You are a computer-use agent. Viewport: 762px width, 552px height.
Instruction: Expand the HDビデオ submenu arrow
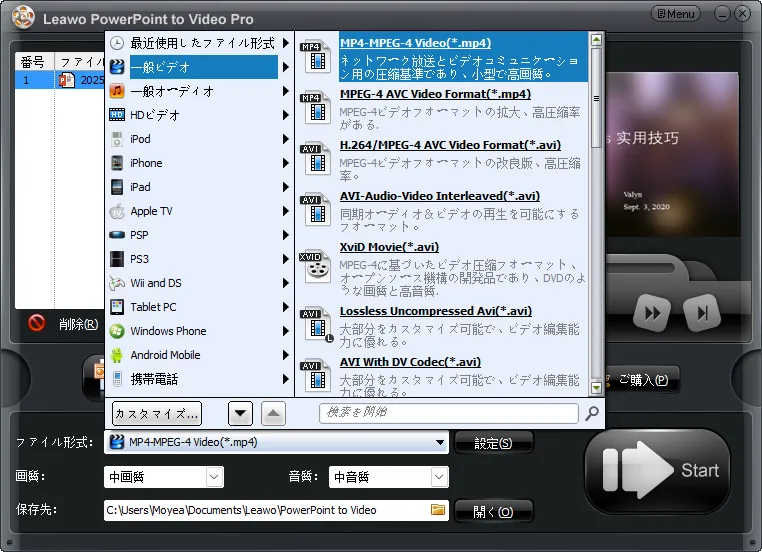(x=286, y=115)
